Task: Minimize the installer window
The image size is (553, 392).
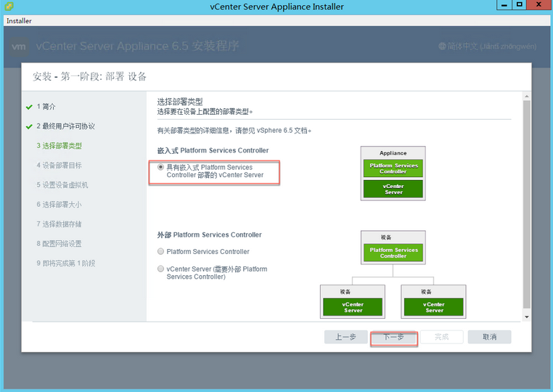Action: click(x=504, y=5)
